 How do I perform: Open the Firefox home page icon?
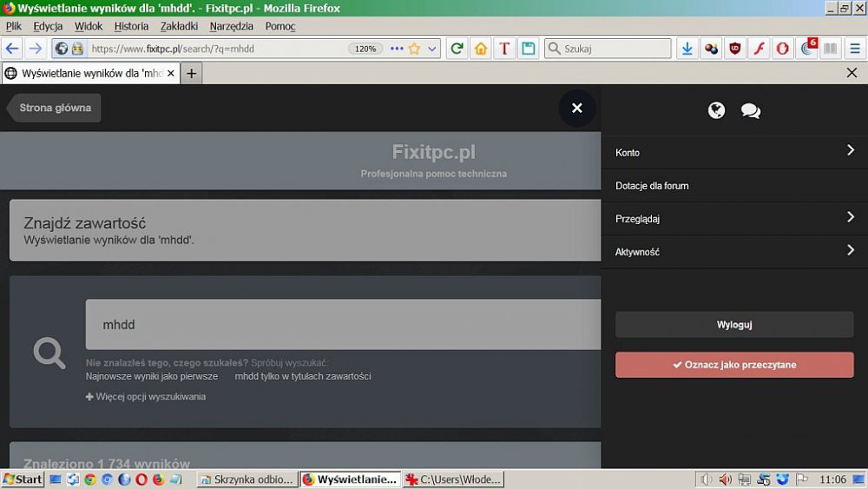480,49
